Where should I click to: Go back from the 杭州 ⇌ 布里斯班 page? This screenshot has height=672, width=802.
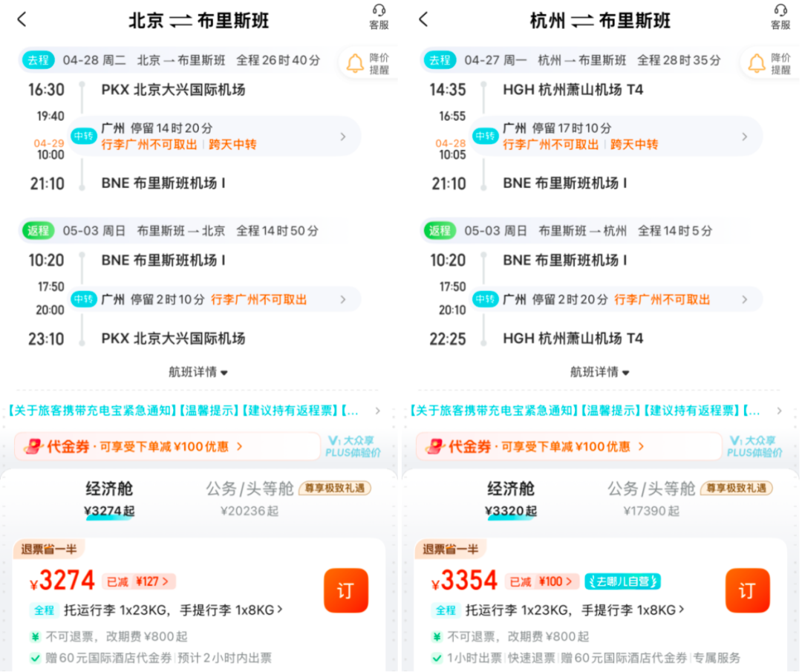point(423,19)
